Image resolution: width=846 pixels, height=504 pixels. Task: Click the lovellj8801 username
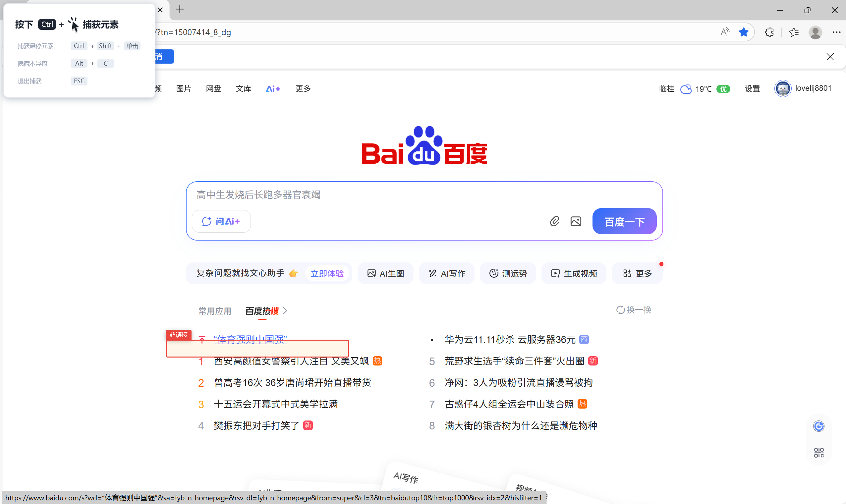click(813, 88)
